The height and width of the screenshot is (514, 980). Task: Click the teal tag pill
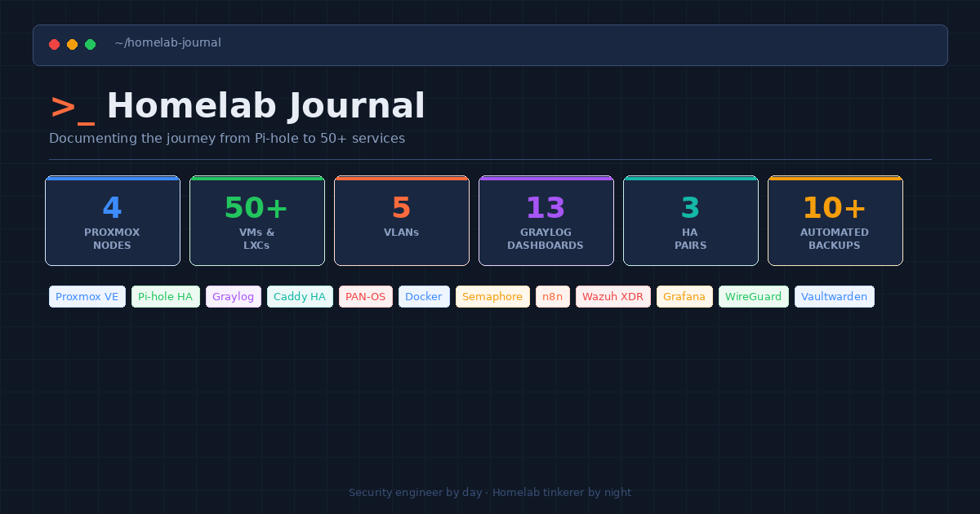pos(300,297)
